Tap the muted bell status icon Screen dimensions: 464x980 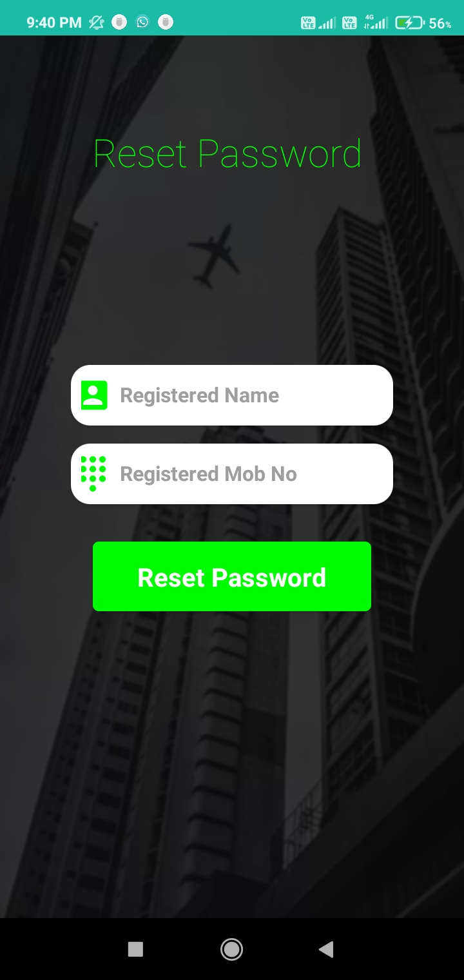click(x=96, y=23)
